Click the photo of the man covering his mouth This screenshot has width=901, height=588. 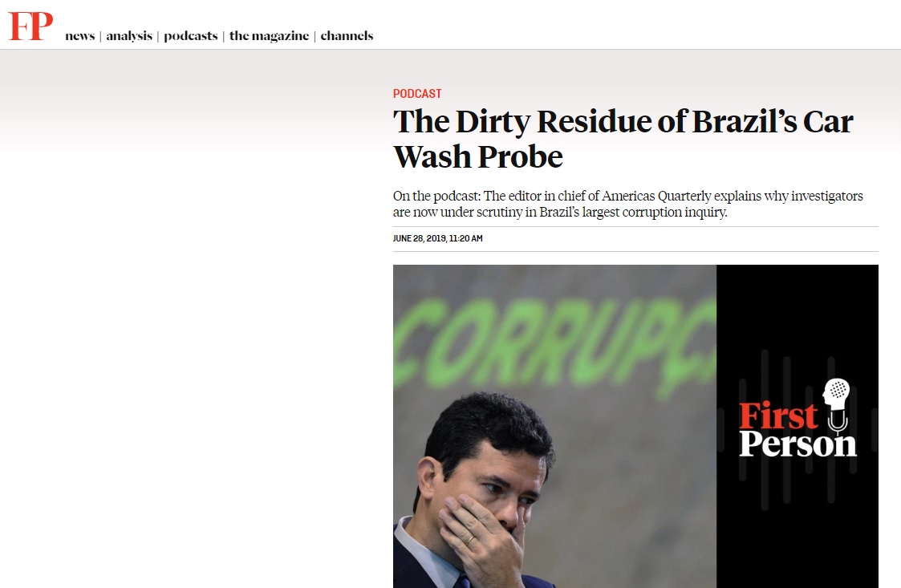(554, 426)
